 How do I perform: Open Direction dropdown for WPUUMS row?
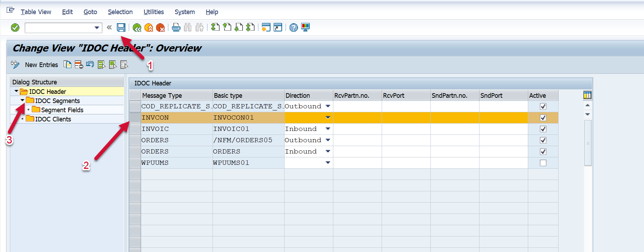(328, 163)
